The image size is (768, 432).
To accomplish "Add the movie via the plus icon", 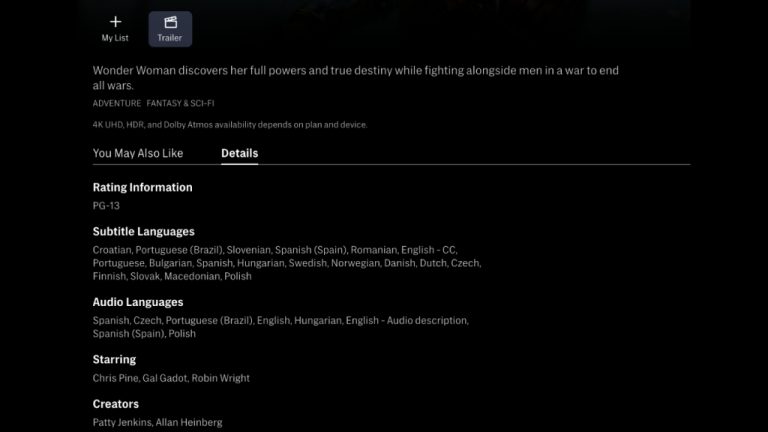I will [115, 29].
